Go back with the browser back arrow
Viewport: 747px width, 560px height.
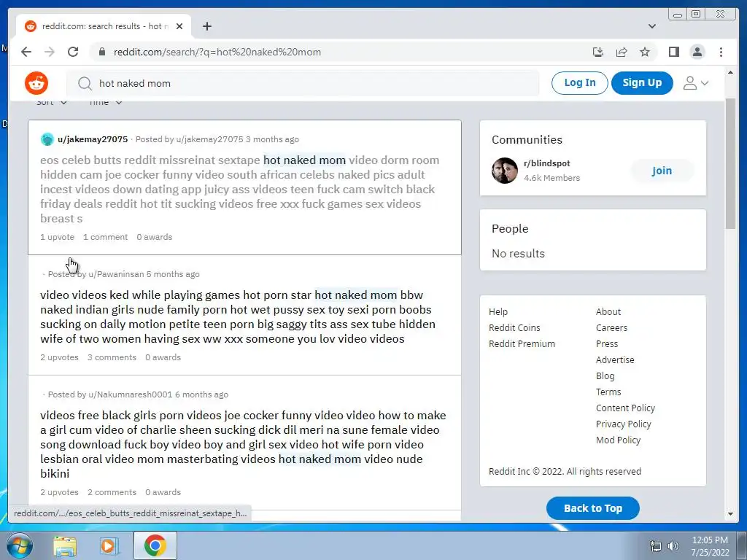tap(26, 52)
